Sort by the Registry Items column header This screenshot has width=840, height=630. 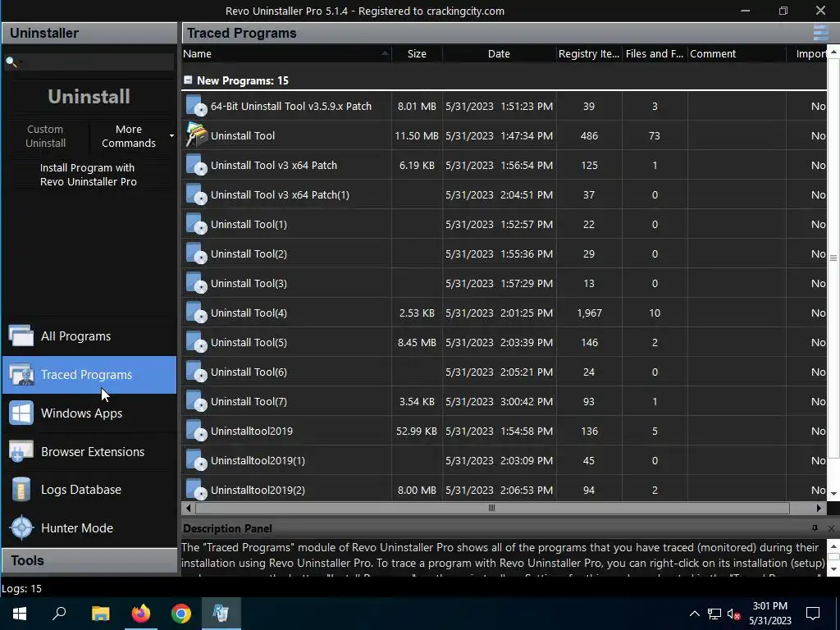[589, 53]
